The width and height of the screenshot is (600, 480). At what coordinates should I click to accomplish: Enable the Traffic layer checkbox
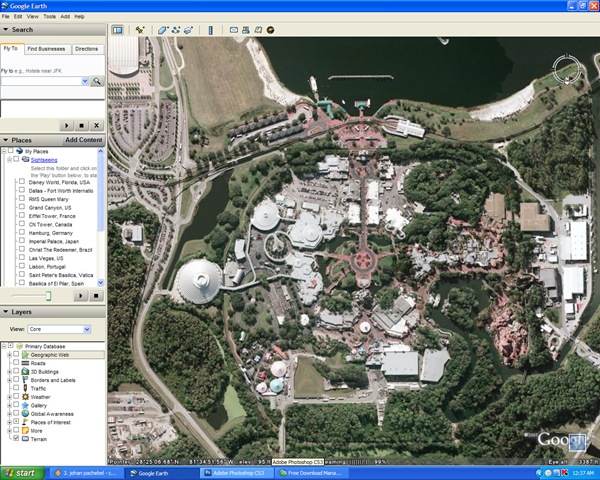[16, 388]
